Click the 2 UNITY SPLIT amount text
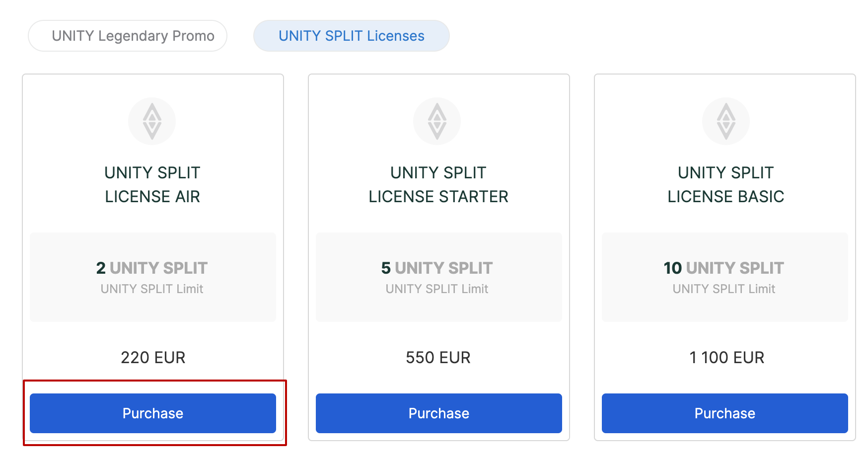The width and height of the screenshot is (868, 462). click(152, 268)
